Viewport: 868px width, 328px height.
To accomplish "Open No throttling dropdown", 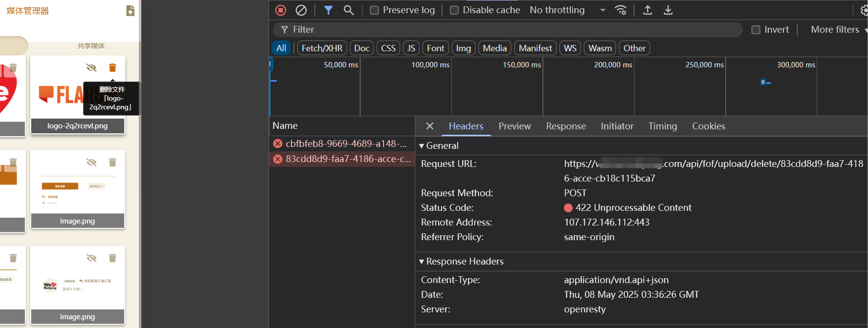I will tap(568, 10).
